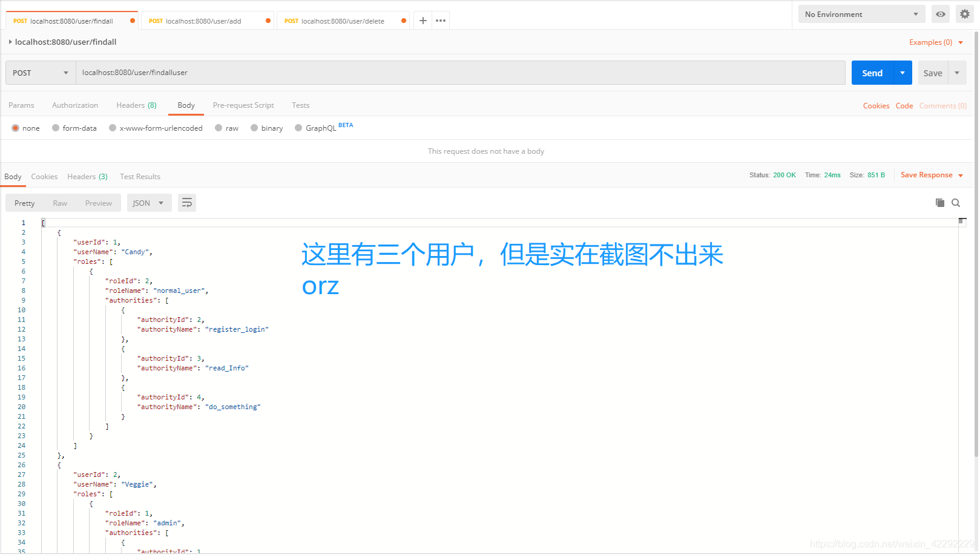Open the Params tab
The image size is (980, 555).
[21, 105]
